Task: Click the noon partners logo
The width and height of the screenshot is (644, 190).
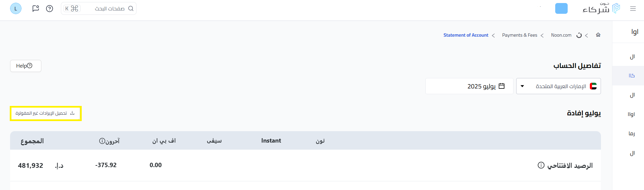Action: [x=601, y=8]
